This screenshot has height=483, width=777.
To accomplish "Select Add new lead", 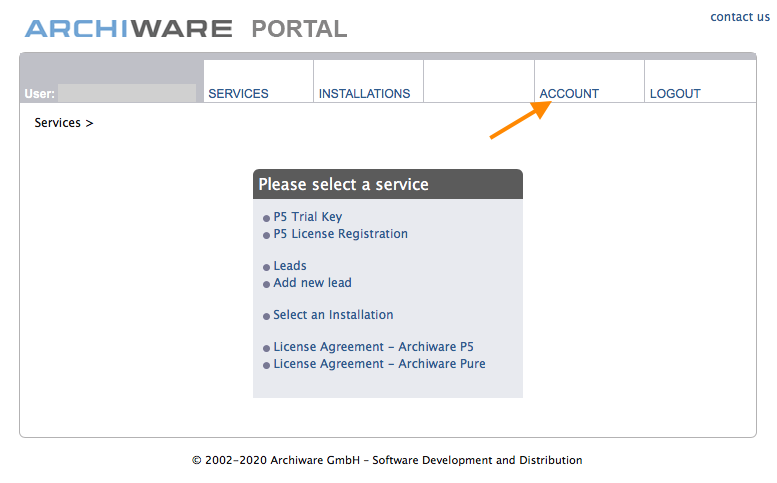I will pyautogui.click(x=313, y=282).
